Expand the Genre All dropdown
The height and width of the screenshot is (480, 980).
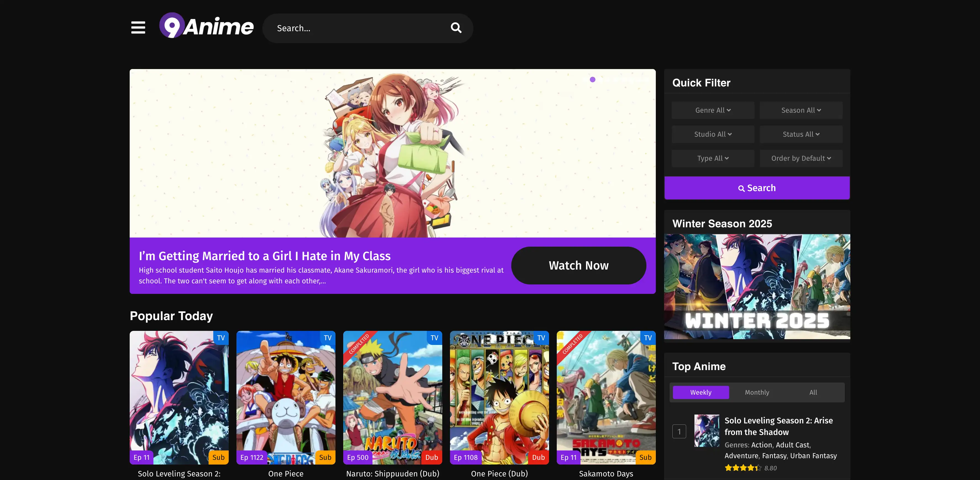[713, 110]
